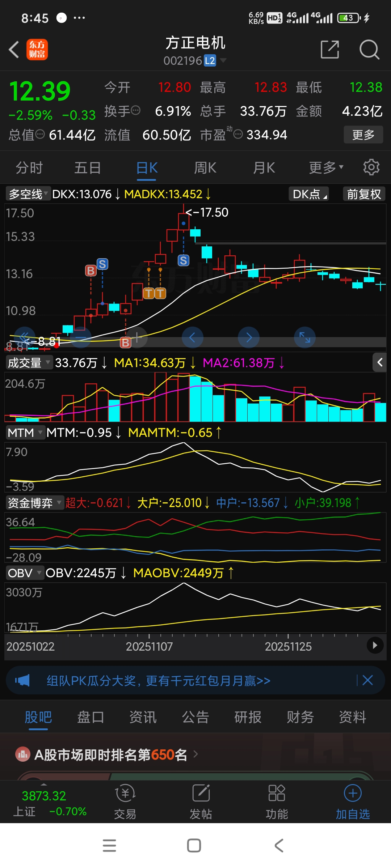Viewport: 391px width, 868px height.
Task: Open 更多 chart period dropdown
Action: click(x=326, y=167)
